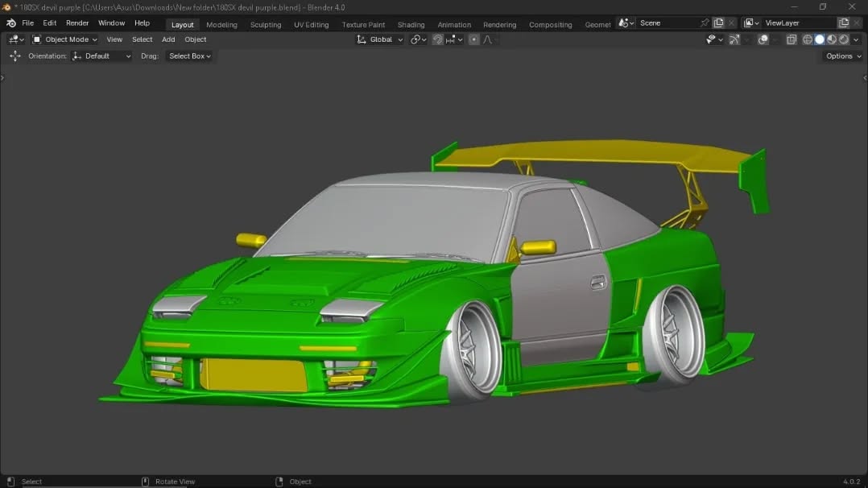Open the viewport View menu
The height and width of the screenshot is (488, 868).
(x=114, y=39)
